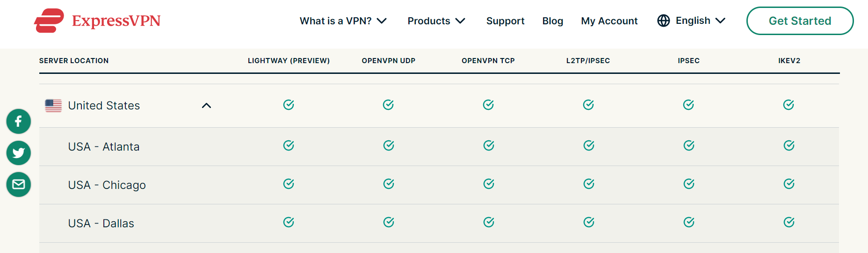This screenshot has height=253, width=868.
Task: Click the globe language icon
Action: click(x=664, y=21)
